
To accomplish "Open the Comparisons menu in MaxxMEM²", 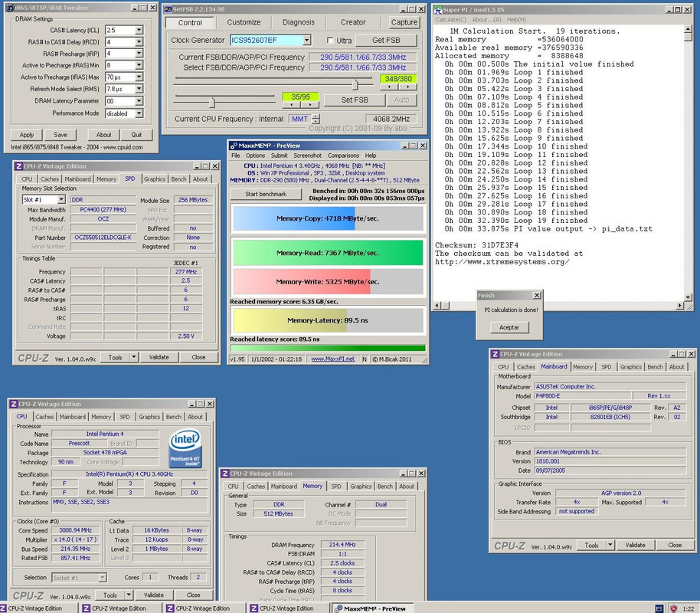I will pyautogui.click(x=343, y=156).
